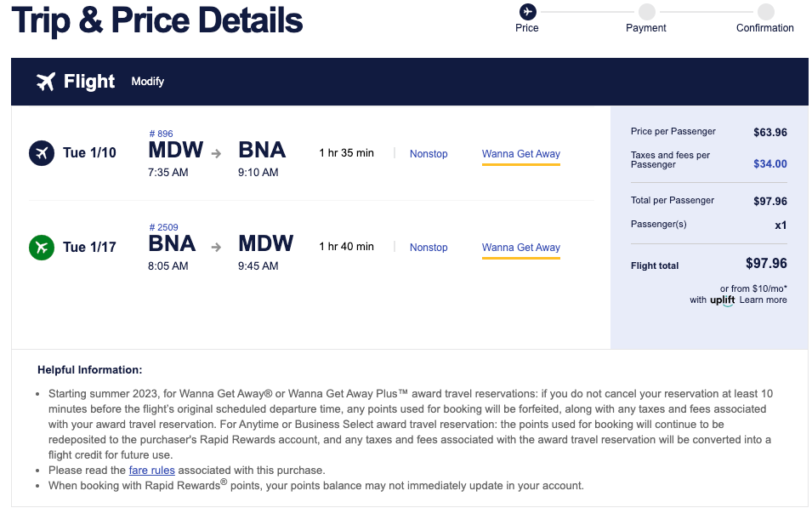
Task: Click the white airplane icon beside Flight
Action: click(46, 82)
